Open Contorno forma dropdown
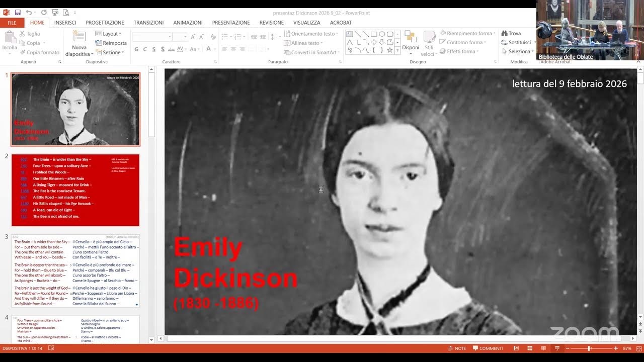Viewport: 644px width, 362px height. pyautogui.click(x=462, y=43)
